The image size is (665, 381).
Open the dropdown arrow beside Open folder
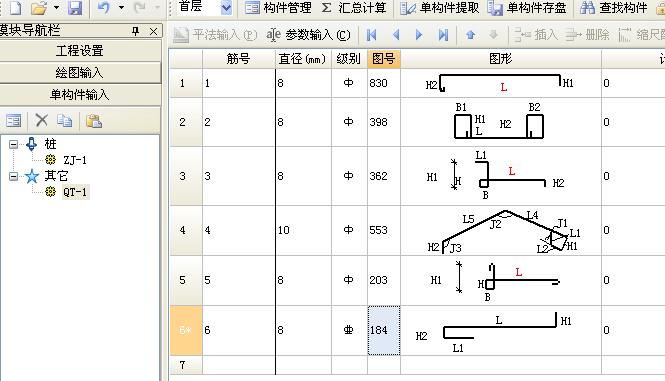tap(56, 7)
